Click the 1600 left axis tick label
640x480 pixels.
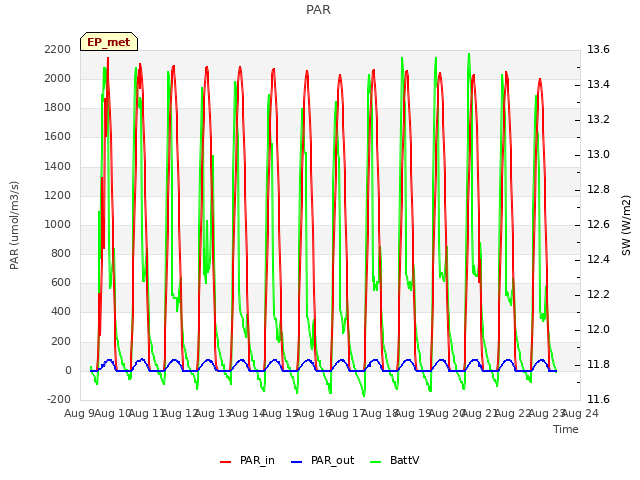pos(58,137)
